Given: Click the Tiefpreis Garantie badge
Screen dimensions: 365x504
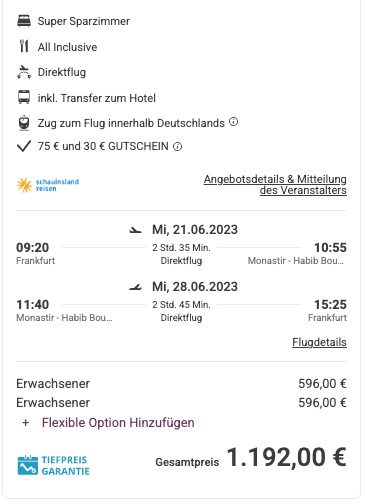Looking at the screenshot, I should [53, 465].
